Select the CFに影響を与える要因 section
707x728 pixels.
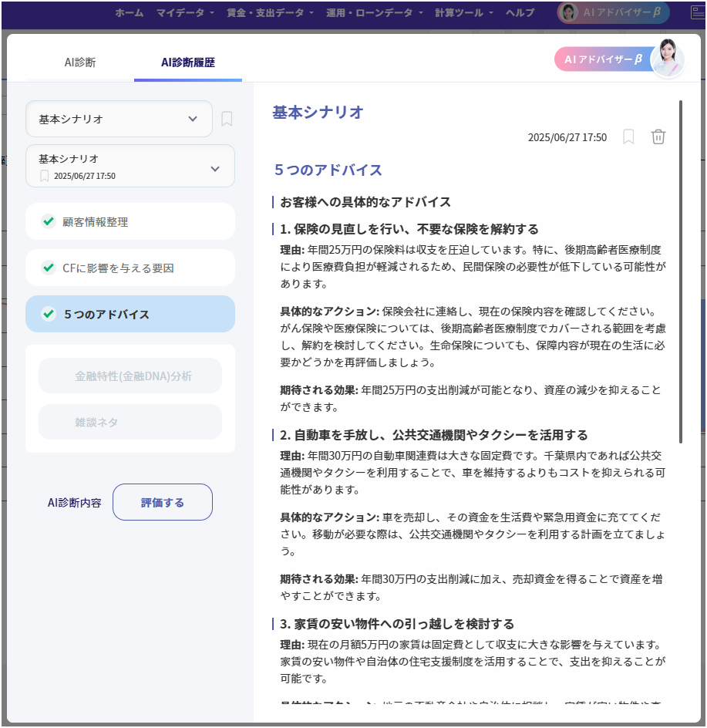130,268
